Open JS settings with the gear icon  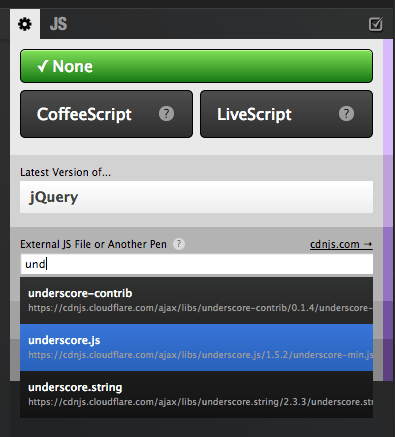coord(25,24)
